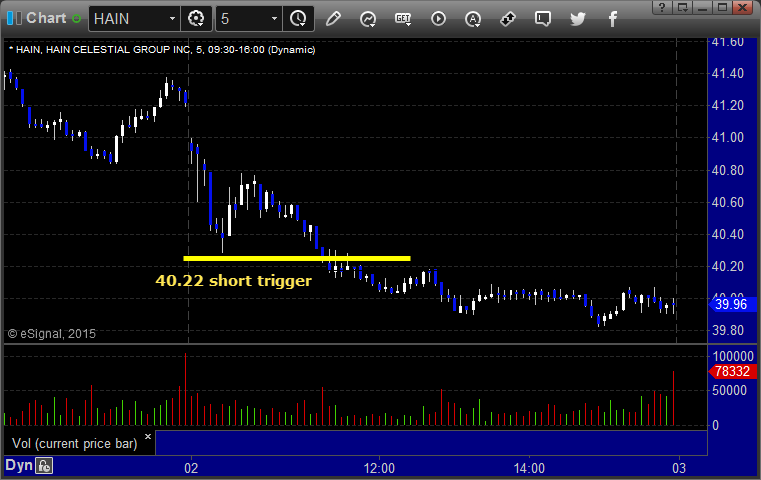Viewport: 761px width, 480px height.
Task: Click the trading arrows icon
Action: tap(508, 19)
